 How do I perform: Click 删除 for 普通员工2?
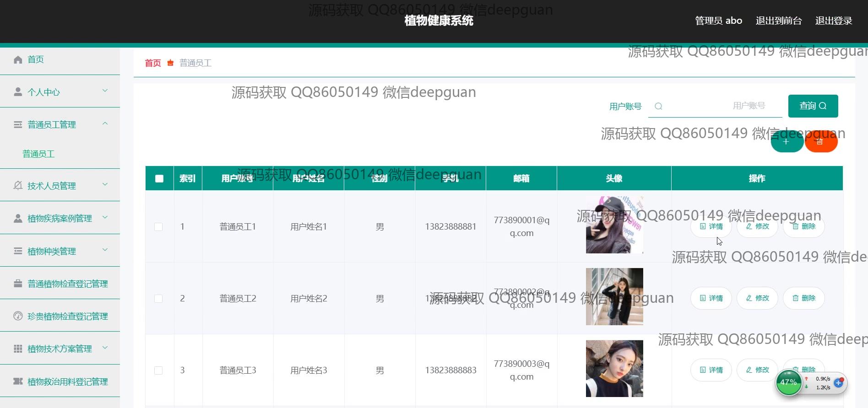(803, 298)
